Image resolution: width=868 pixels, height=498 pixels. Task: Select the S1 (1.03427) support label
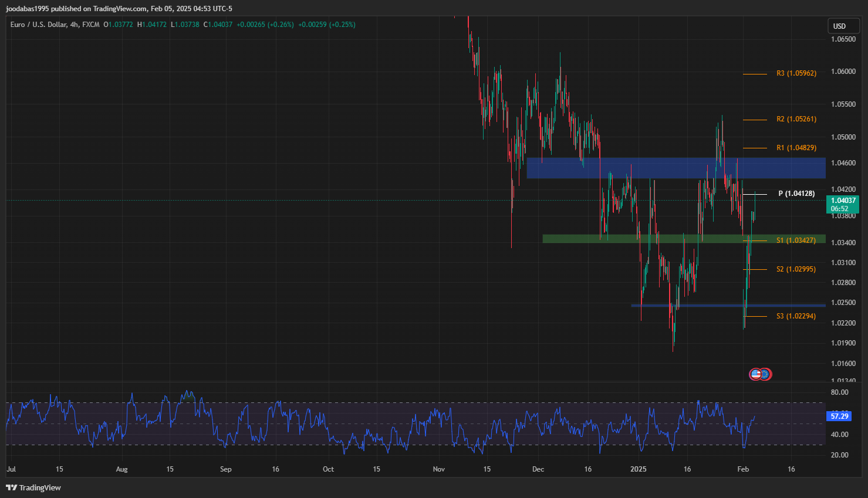(x=796, y=240)
